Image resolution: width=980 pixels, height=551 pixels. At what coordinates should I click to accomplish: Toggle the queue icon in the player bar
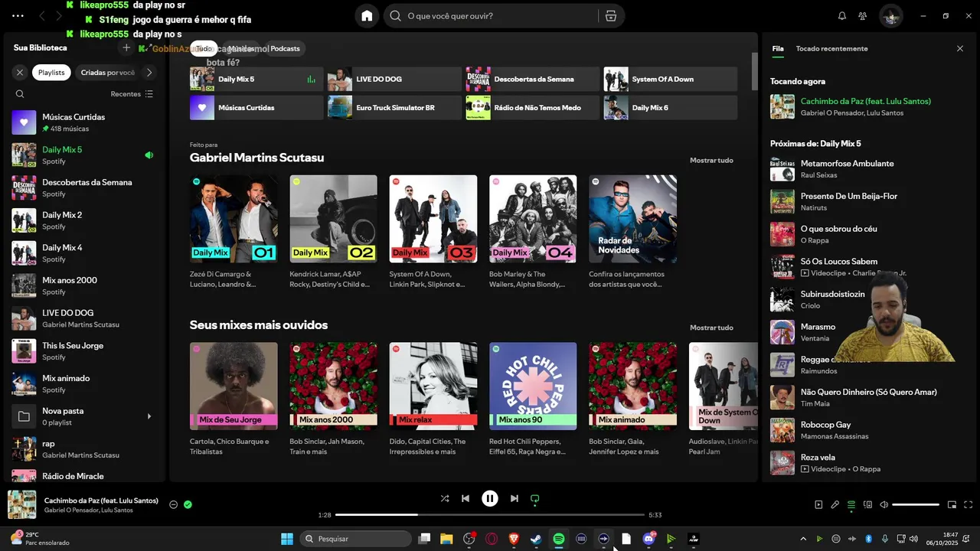coord(851,504)
